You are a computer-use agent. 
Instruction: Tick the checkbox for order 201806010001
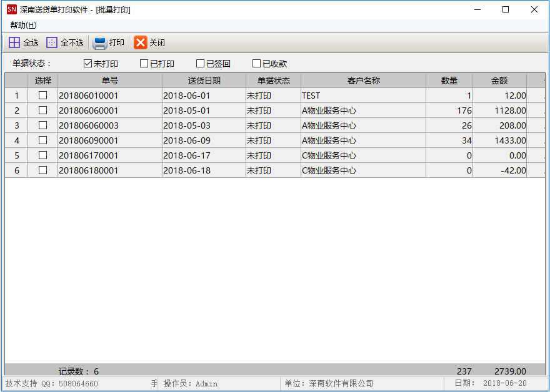pyautogui.click(x=42, y=96)
